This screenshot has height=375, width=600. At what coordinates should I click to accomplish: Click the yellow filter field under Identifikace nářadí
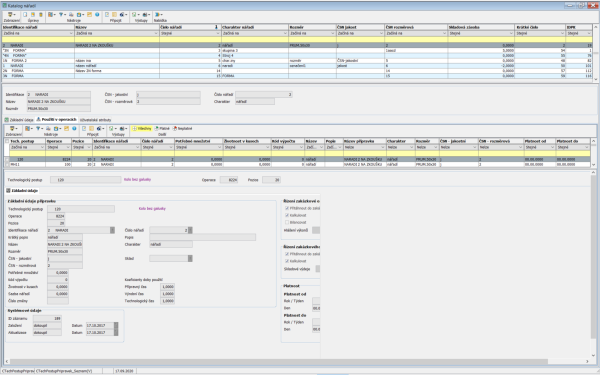click(38, 39)
